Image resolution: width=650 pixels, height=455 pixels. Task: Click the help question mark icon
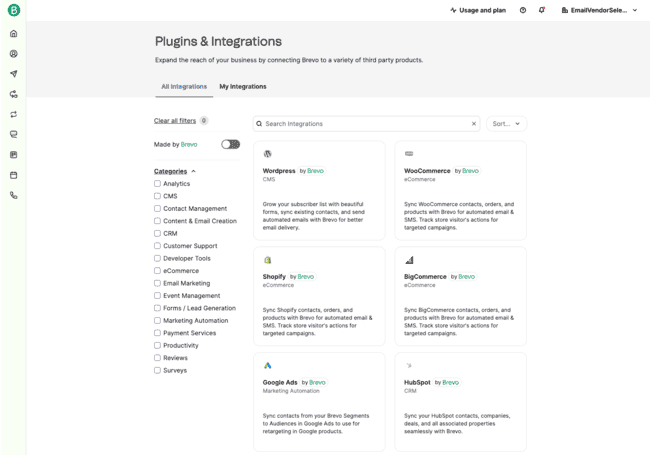(523, 10)
